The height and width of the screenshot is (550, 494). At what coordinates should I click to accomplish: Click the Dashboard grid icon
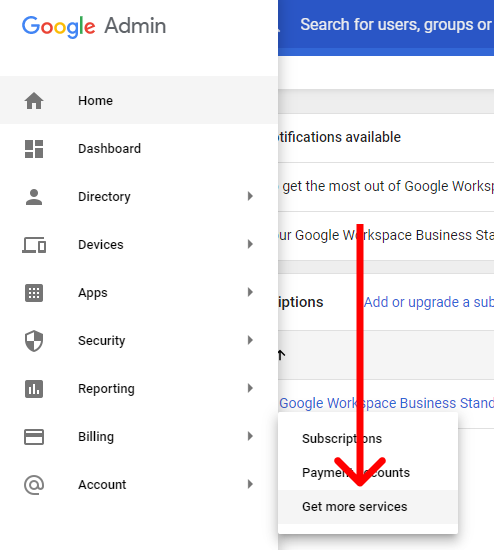pyautogui.click(x=34, y=149)
